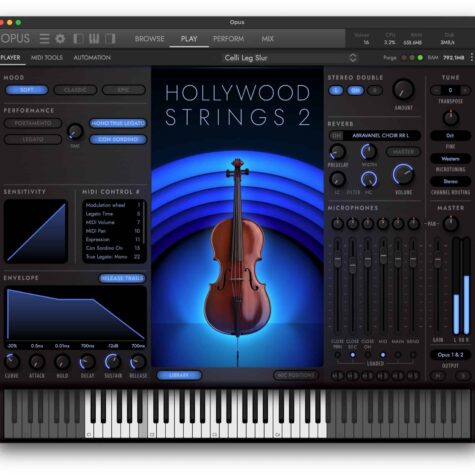Enable Portamento performance mode

33,123
